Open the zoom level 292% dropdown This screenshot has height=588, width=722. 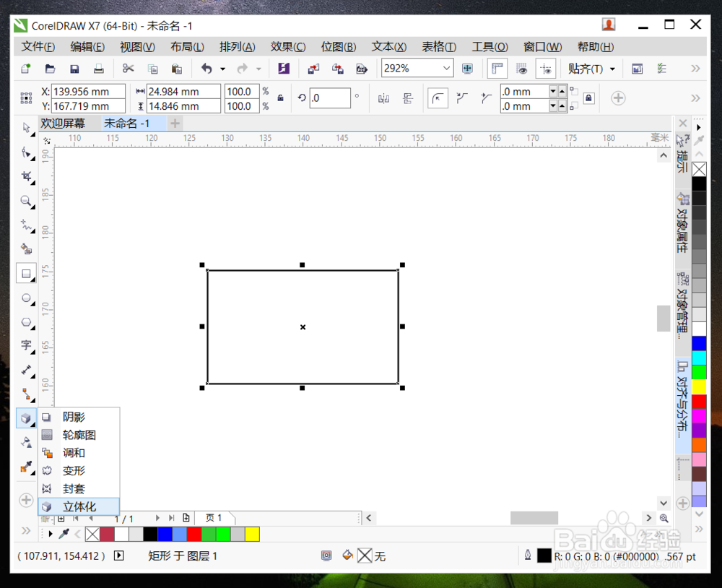(x=447, y=68)
